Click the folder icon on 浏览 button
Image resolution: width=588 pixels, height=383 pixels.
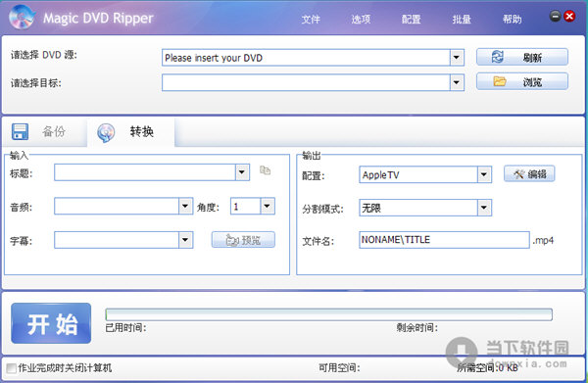500,81
